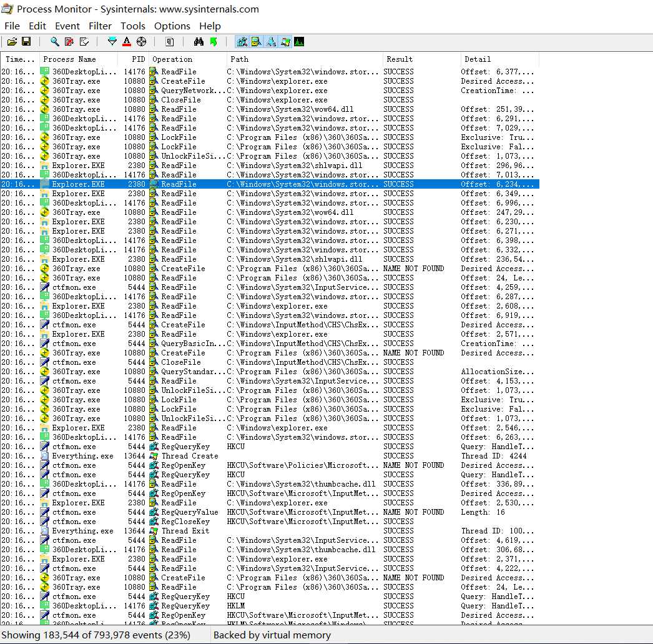Screen dimensions: 653x644
Task: Click the Save floppy disk toolbar icon
Action: [26, 42]
